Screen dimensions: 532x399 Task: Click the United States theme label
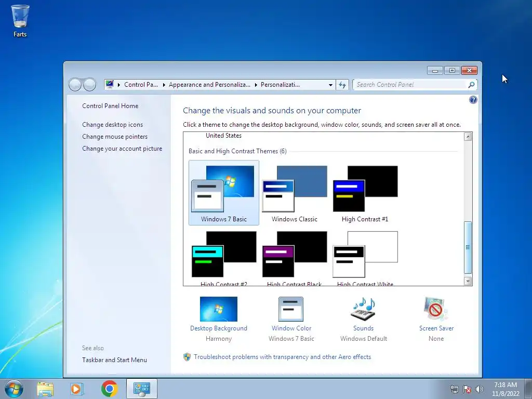(x=223, y=136)
